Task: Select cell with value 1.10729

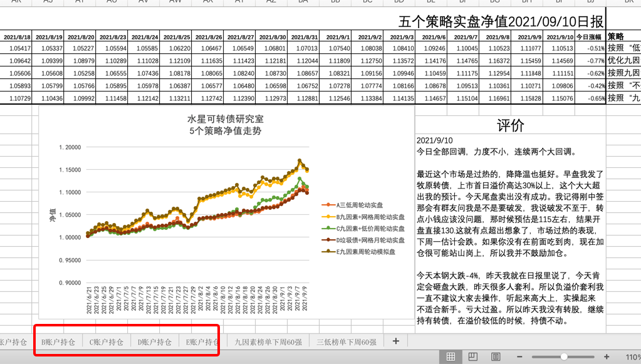Action: [x=16, y=98]
